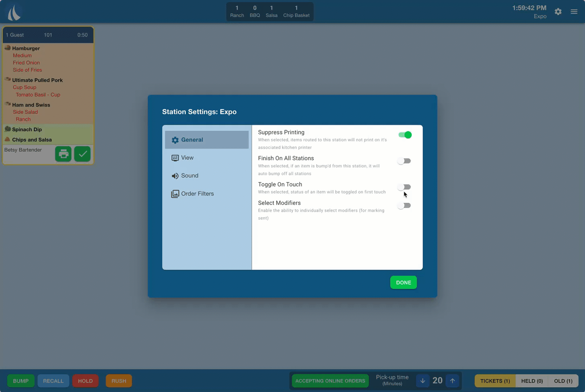The height and width of the screenshot is (392, 585).
Task: Click the printer icon on ticket 101
Action: (63, 154)
